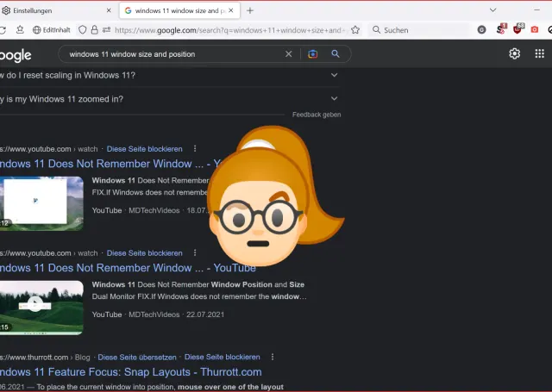Open a new browser tab
The width and height of the screenshot is (552, 392).
(x=250, y=10)
